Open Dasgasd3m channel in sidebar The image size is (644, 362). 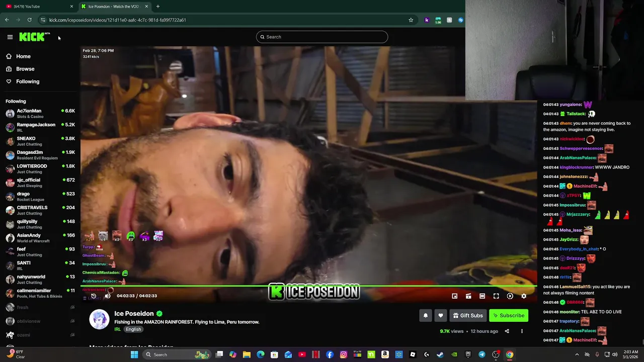coord(40,155)
